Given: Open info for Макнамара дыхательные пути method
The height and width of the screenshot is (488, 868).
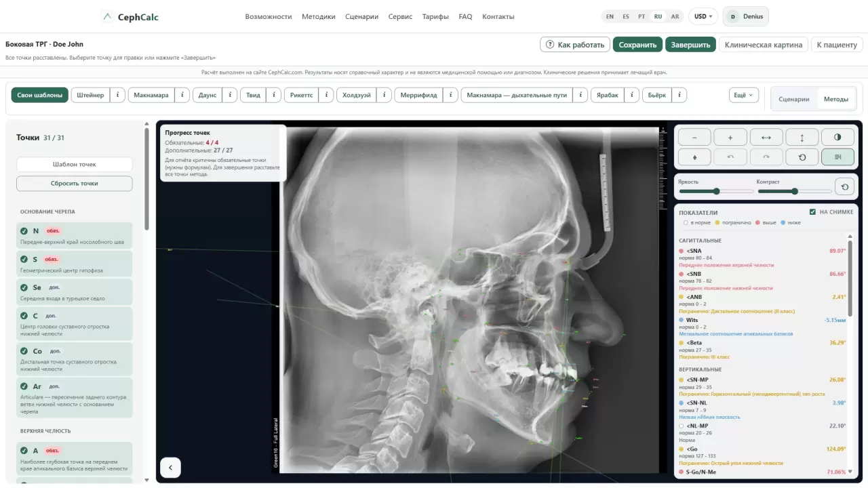Looking at the screenshot, I should 580,95.
